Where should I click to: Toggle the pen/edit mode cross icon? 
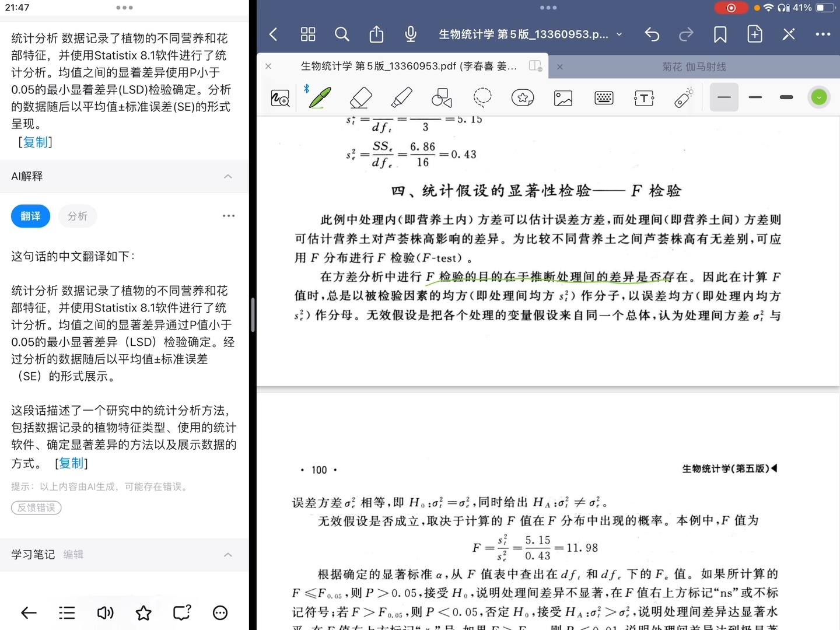789,34
